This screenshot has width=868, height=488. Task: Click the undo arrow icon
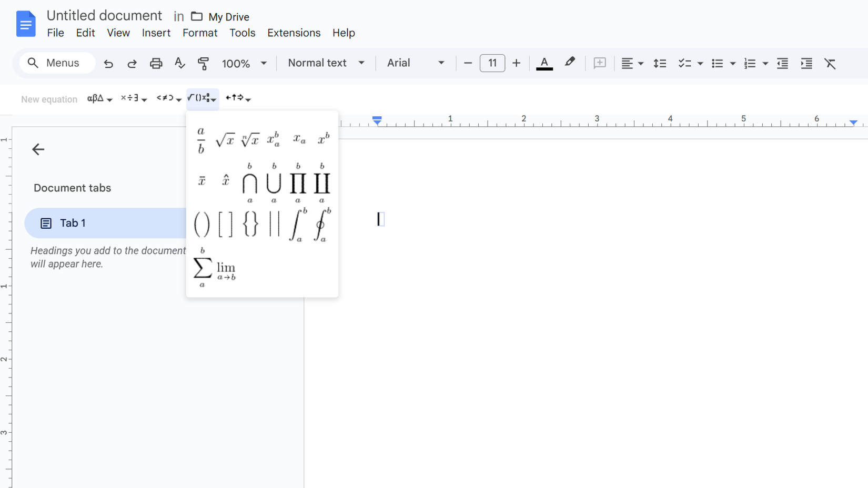[x=108, y=64]
